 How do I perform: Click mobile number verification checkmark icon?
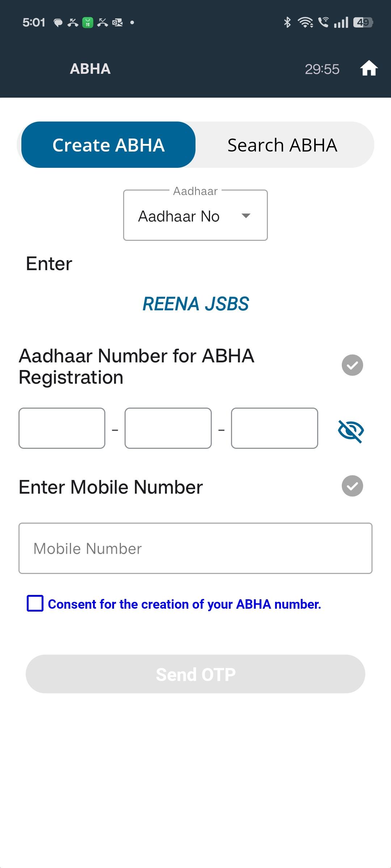pos(352,486)
